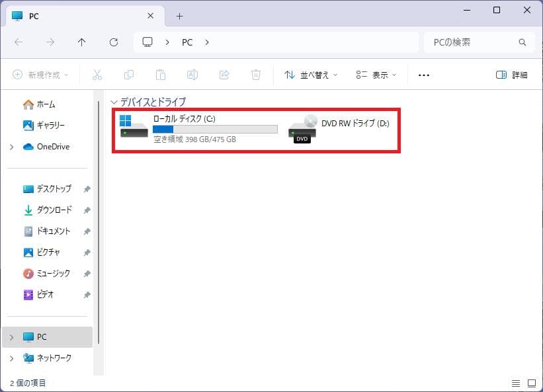Unpin デスクトップ using its pin icon
The image size is (543, 392).
(x=87, y=189)
